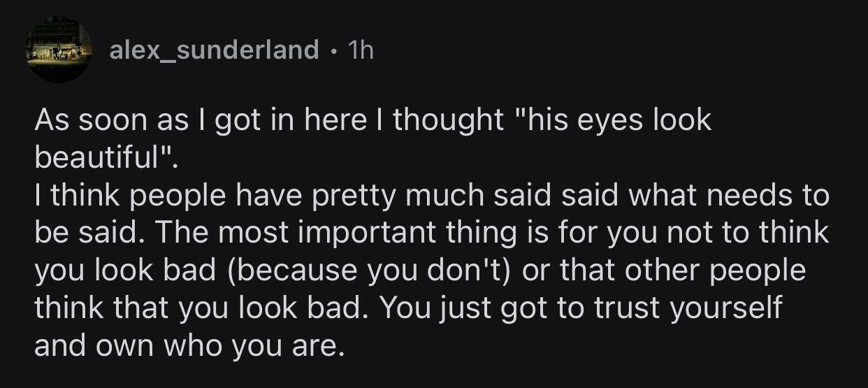
Task: Tap the words "not to think"
Action: point(751,232)
